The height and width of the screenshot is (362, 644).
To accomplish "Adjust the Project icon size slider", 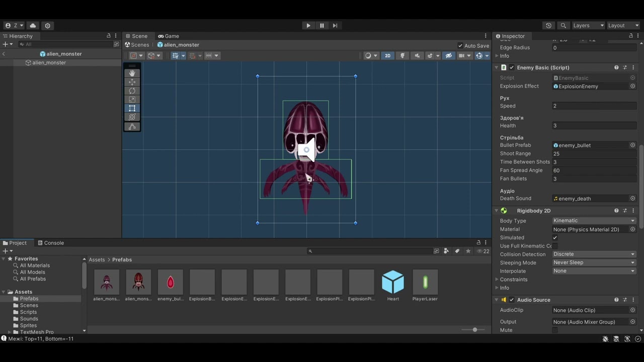I will pyautogui.click(x=474, y=330).
